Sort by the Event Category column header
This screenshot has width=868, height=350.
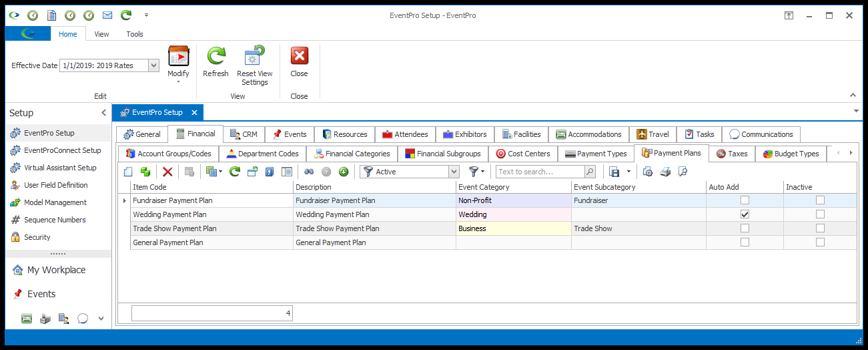(x=513, y=187)
